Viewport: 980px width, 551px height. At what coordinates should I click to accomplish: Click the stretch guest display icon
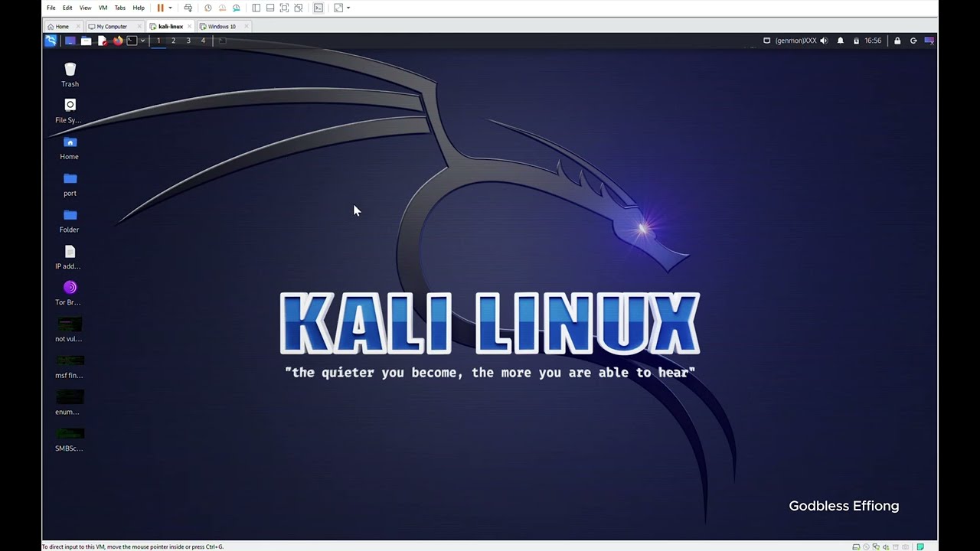[x=338, y=8]
